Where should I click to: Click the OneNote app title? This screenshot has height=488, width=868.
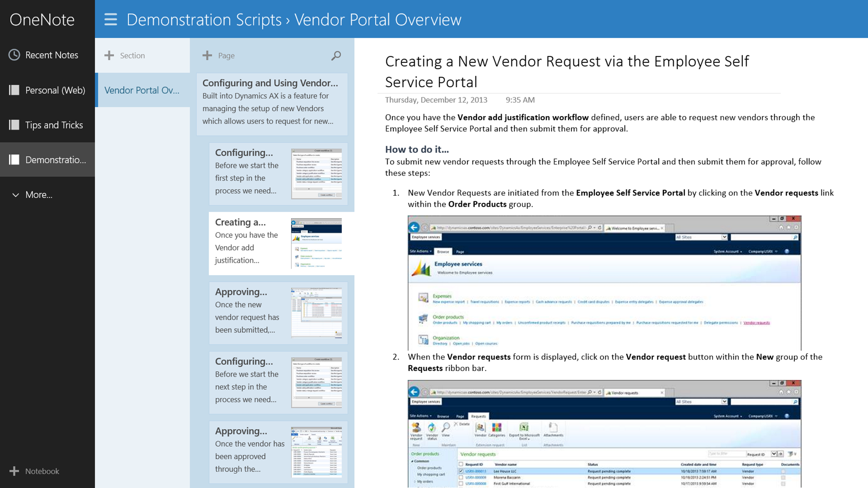[x=42, y=20]
